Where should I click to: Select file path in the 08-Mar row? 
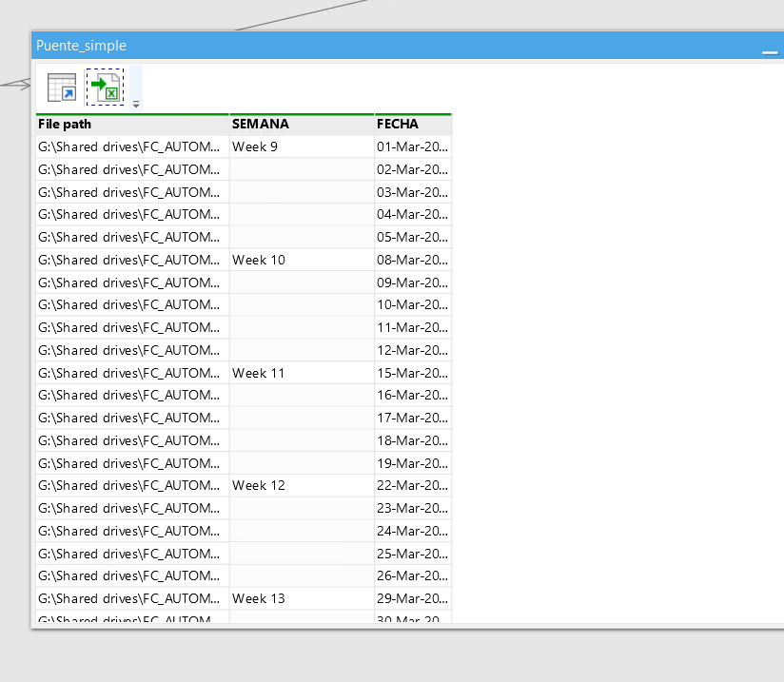(x=132, y=260)
